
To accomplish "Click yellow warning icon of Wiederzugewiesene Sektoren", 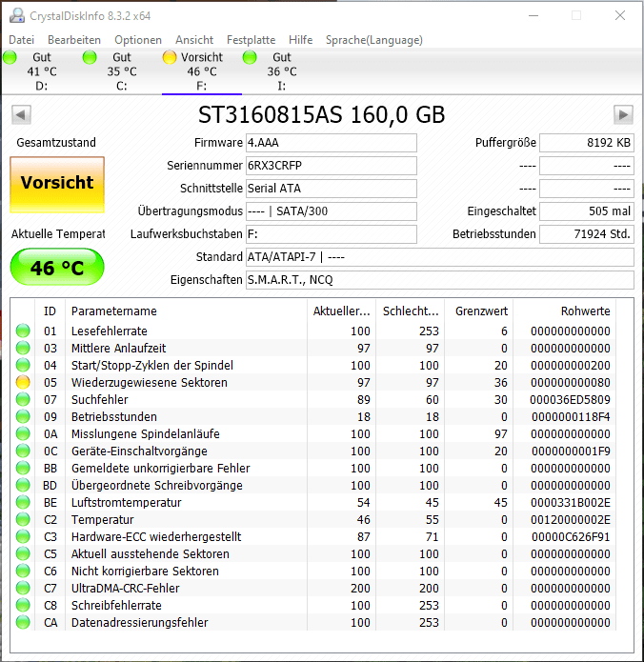I will pos(23,382).
